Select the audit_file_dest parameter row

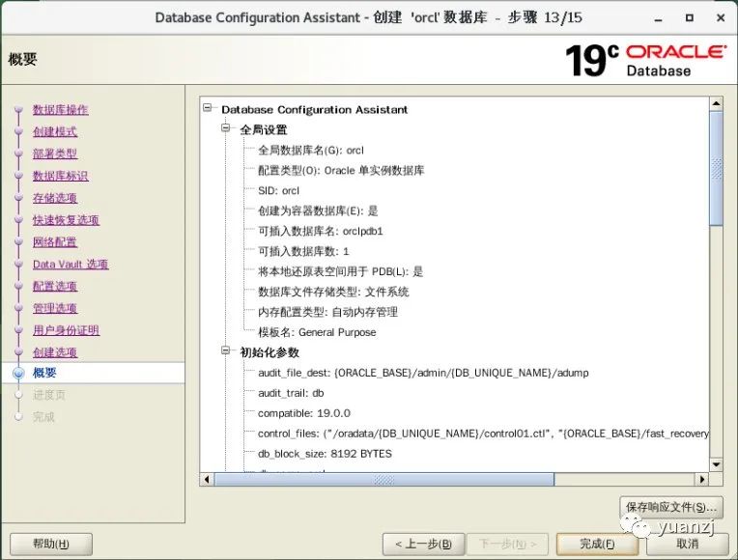pyautogui.click(x=423, y=374)
